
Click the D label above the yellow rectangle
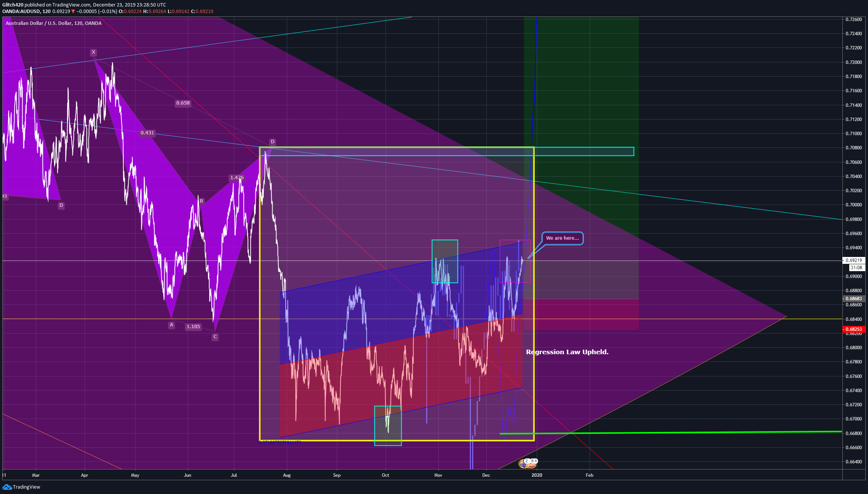[x=273, y=142]
